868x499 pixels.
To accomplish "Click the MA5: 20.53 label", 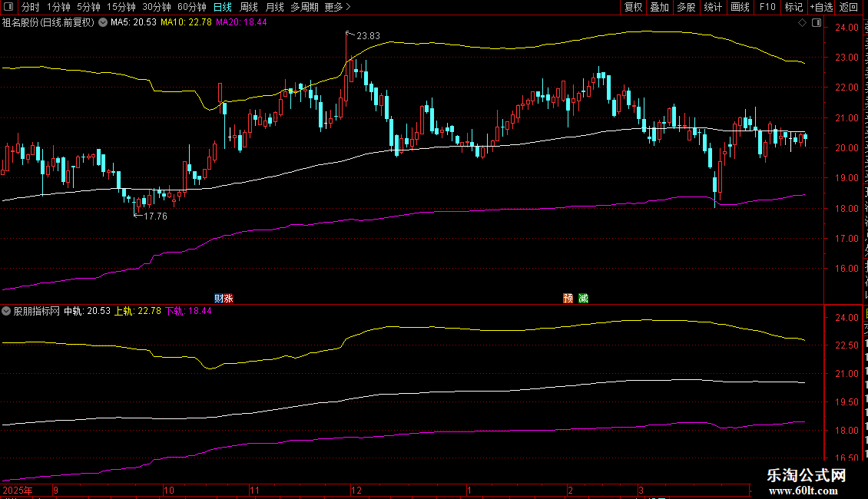I will click(134, 23).
